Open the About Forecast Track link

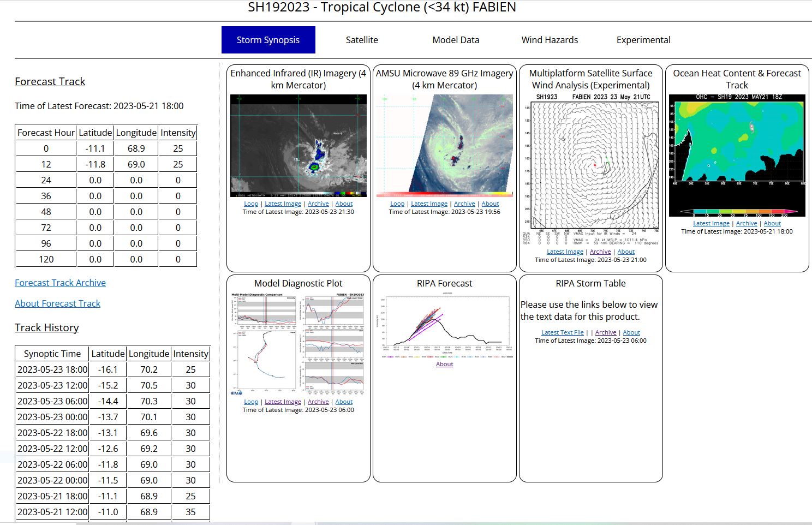(x=57, y=303)
